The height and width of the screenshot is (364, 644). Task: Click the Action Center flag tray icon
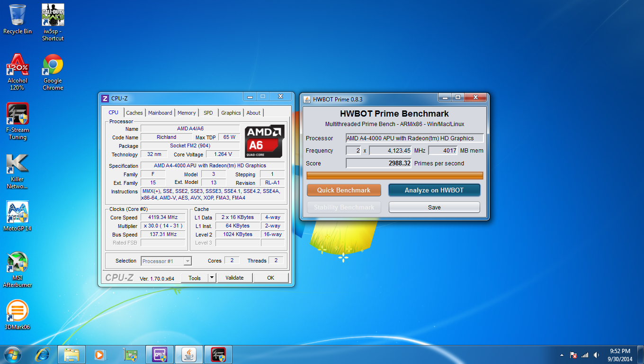(573, 355)
